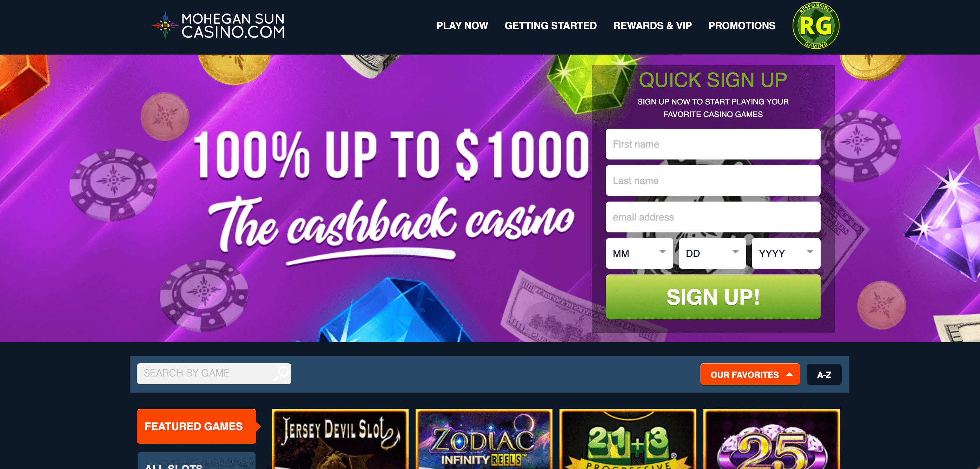This screenshot has width=980, height=469.
Task: Open the Rewards & VIP menu
Action: click(x=653, y=26)
